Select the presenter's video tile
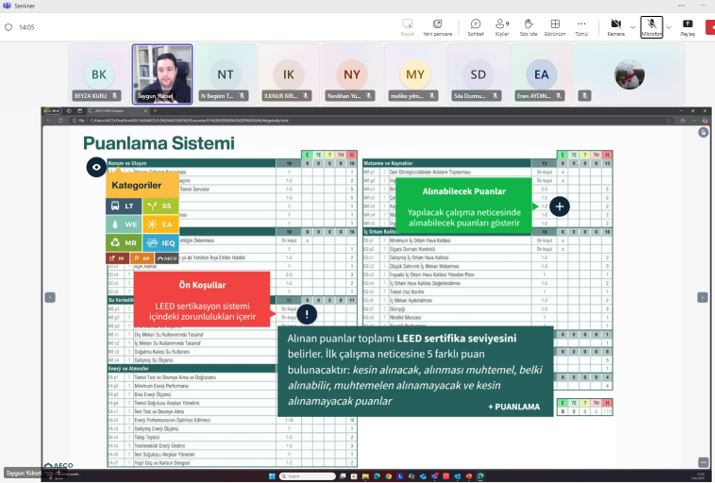The height and width of the screenshot is (483, 715). tap(162, 74)
